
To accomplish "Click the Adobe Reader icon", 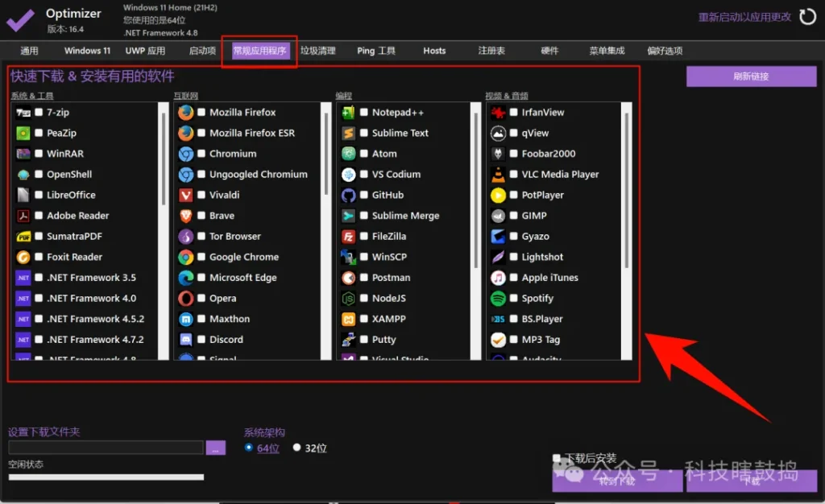I will click(x=23, y=216).
